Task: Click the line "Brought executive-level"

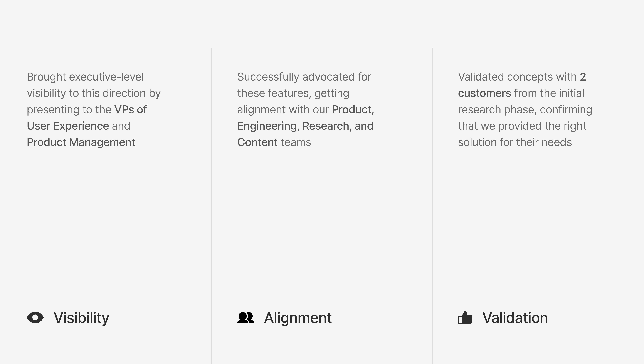Action: 85,77
